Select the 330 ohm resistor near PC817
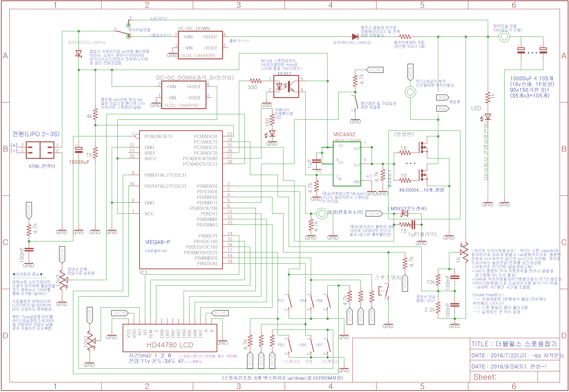 point(255,81)
